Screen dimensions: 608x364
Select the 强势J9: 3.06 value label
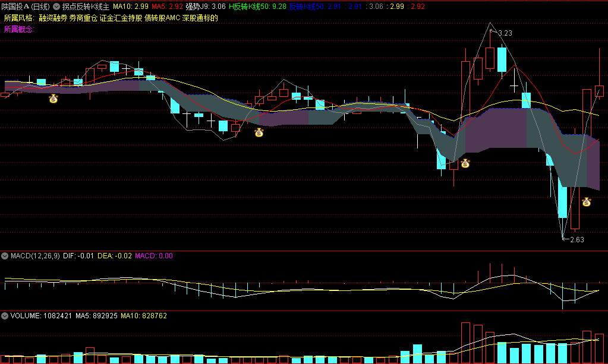pos(206,7)
